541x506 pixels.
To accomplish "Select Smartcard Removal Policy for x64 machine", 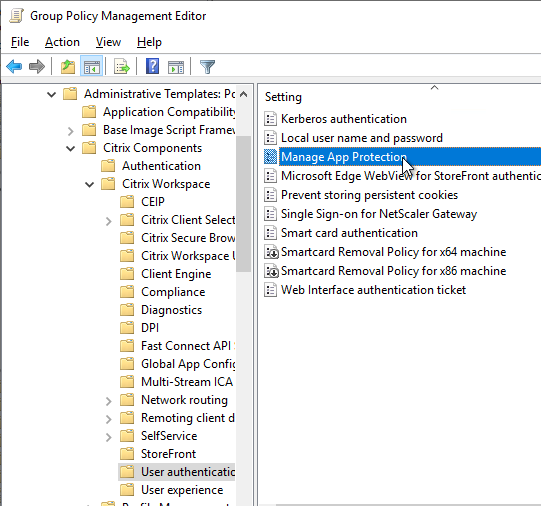I will tap(393, 252).
